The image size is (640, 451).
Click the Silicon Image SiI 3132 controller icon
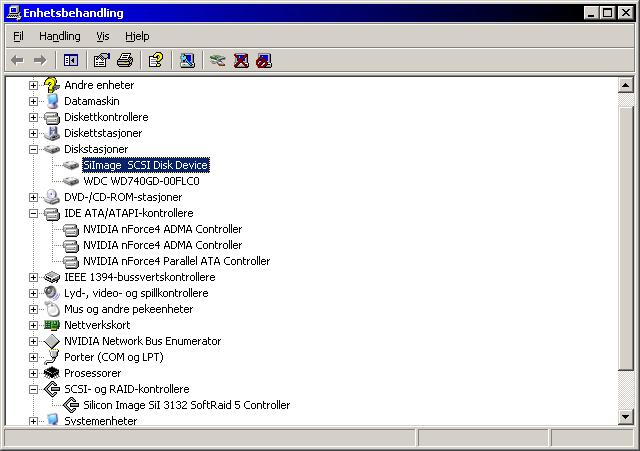pyautogui.click(x=71, y=405)
